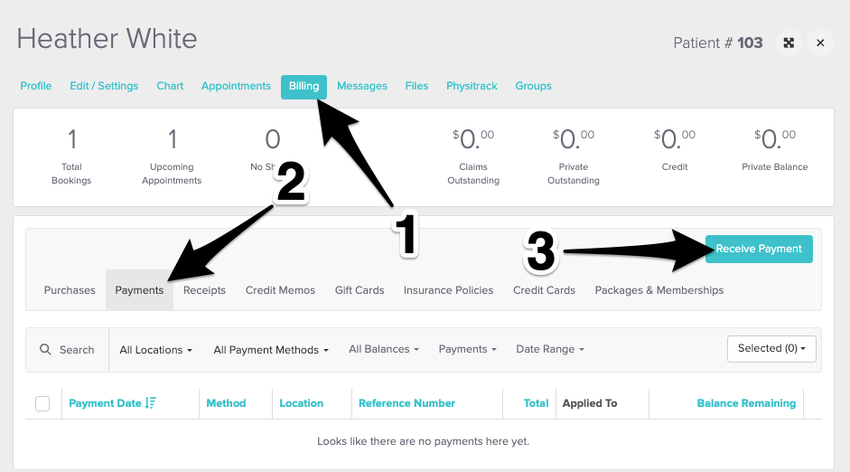Open the Date Range filter

tap(550, 349)
